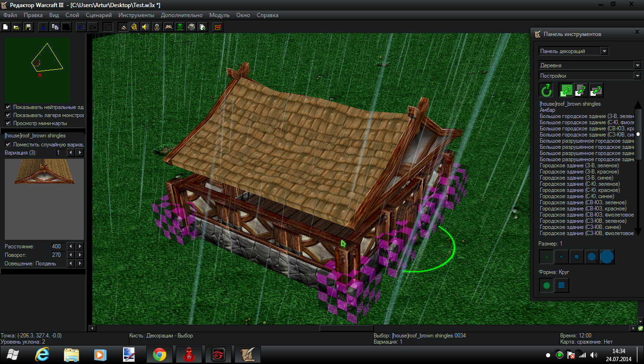The width and height of the screenshot is (644, 364).
Task: Toggle 'Поместить случайную вариацию' checkbox
Action: (8, 145)
